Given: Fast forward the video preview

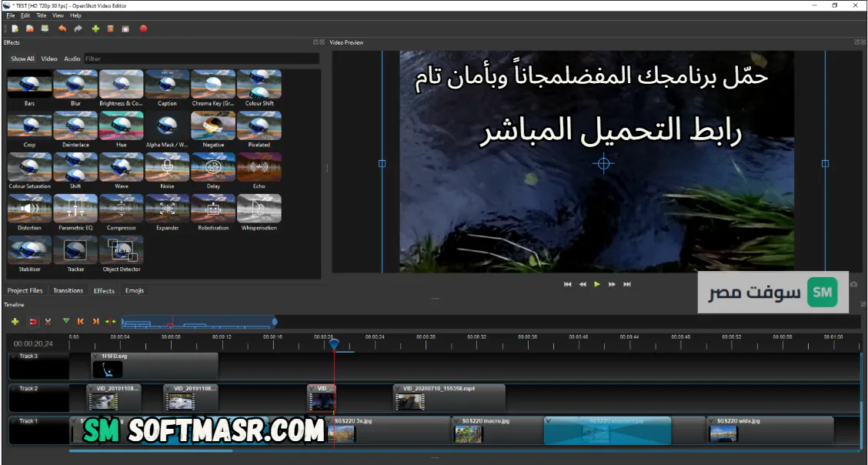Looking at the screenshot, I should (x=612, y=284).
